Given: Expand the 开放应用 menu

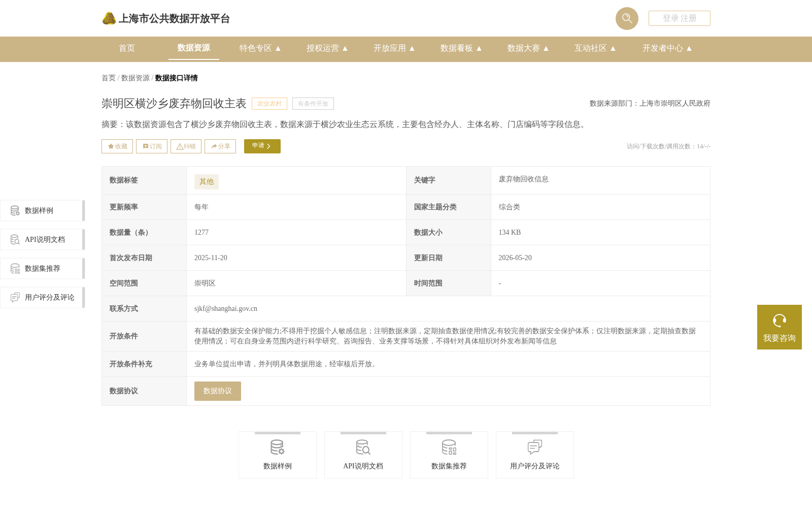Looking at the screenshot, I should (394, 48).
